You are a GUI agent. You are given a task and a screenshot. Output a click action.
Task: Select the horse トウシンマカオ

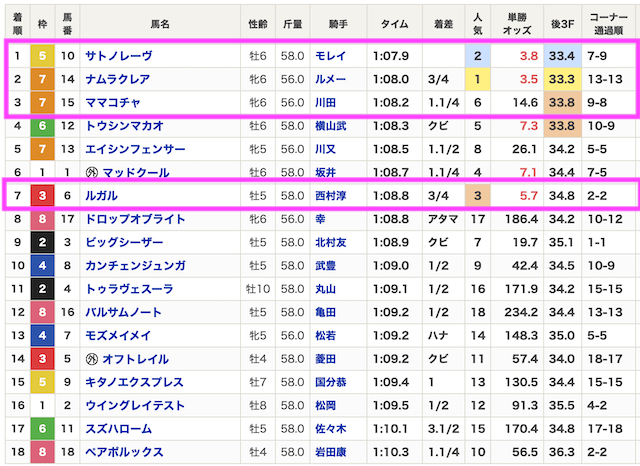124,126
